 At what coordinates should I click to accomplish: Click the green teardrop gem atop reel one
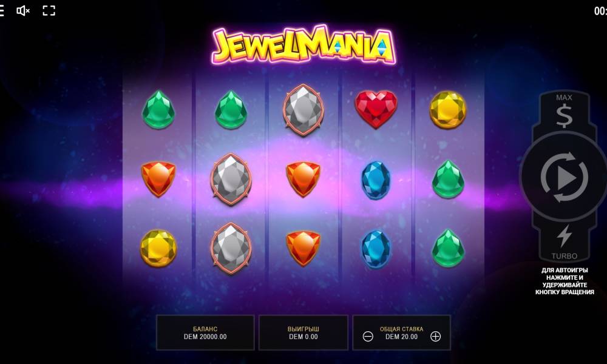158,109
